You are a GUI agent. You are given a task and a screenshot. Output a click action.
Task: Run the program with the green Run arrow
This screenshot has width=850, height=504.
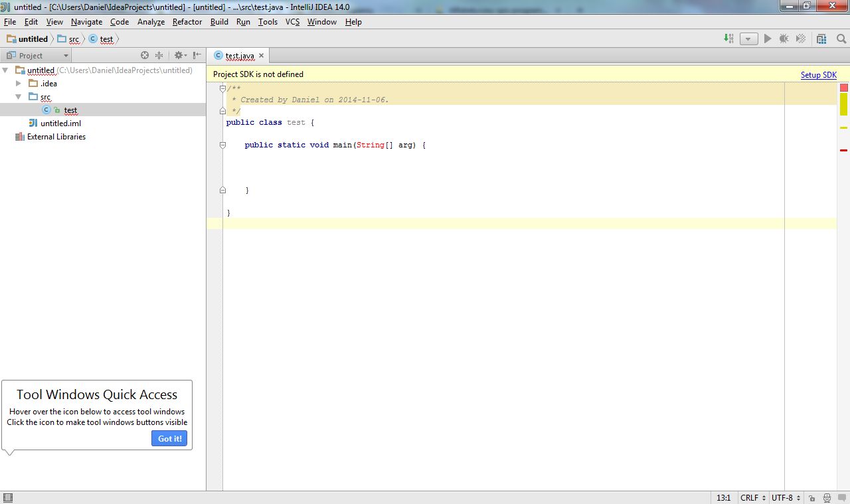tap(767, 39)
